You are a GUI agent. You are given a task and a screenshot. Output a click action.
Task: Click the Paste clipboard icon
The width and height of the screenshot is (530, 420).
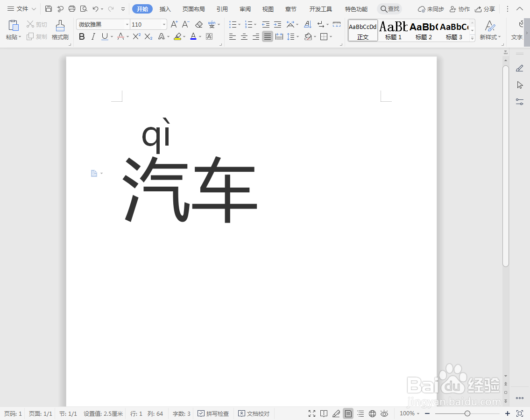pos(13,26)
